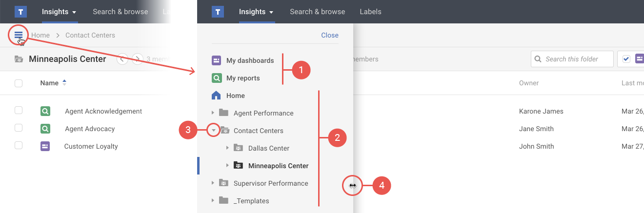Select the Dallas Center folder icon

(x=238, y=148)
